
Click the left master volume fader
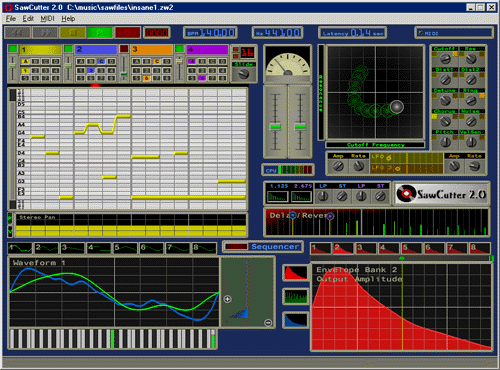click(x=275, y=127)
